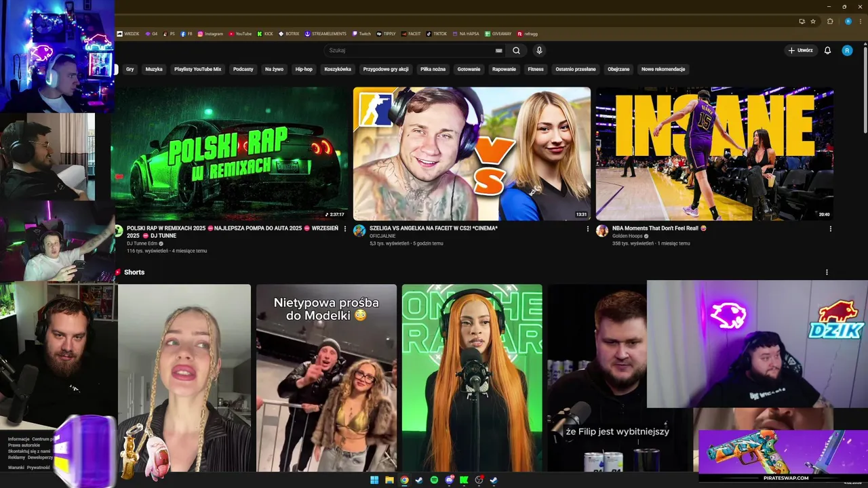Image resolution: width=868 pixels, height=488 pixels.
Task: Bookmark this page with the star icon
Action: 813,21
